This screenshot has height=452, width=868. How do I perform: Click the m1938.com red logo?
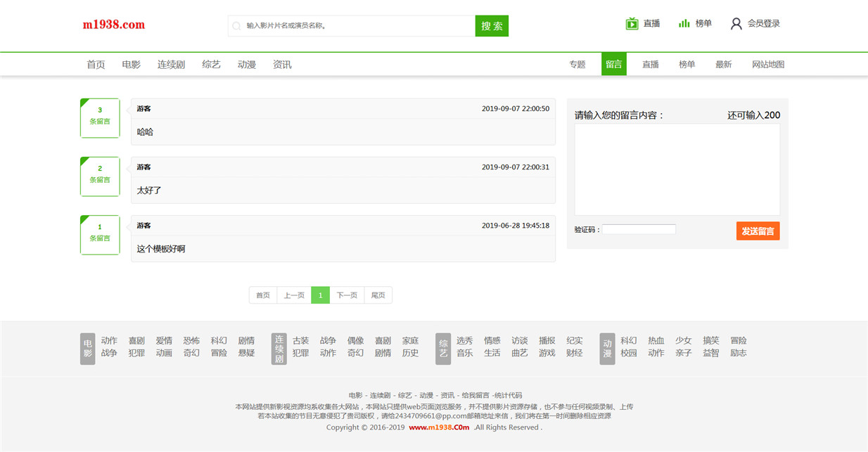click(114, 25)
